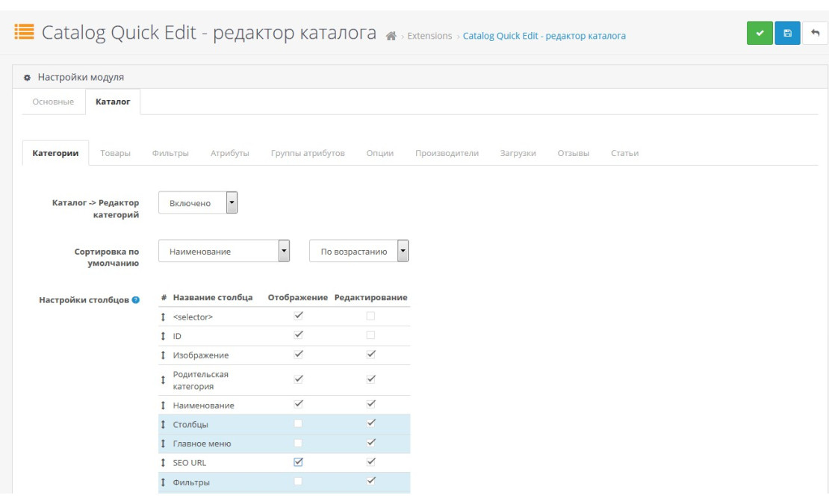
Task: Uncheck editing checkbox for Наименование row
Action: tap(370, 404)
